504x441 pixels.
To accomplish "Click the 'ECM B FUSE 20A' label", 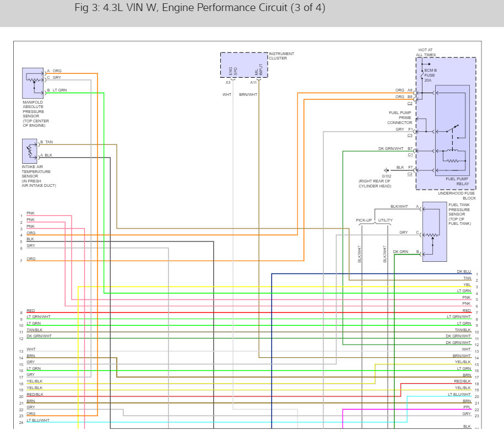I will pyautogui.click(x=430, y=76).
